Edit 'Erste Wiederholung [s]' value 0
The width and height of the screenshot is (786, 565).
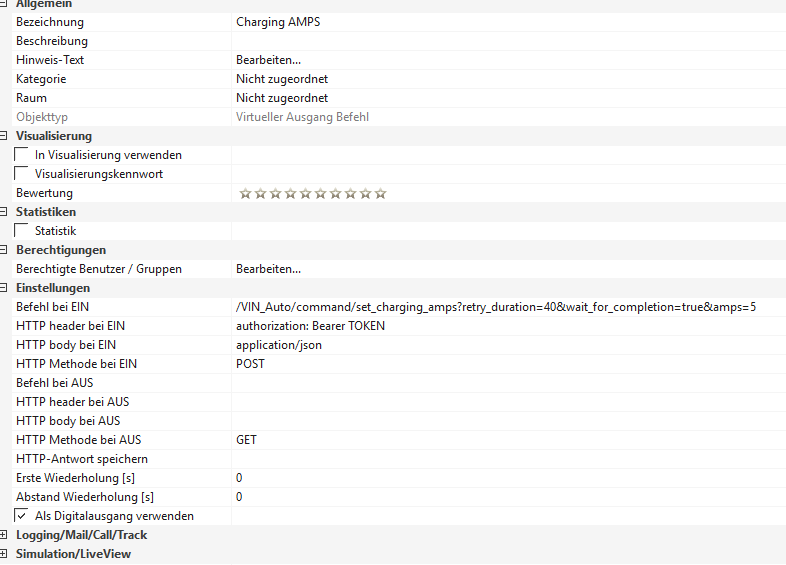tap(508, 479)
